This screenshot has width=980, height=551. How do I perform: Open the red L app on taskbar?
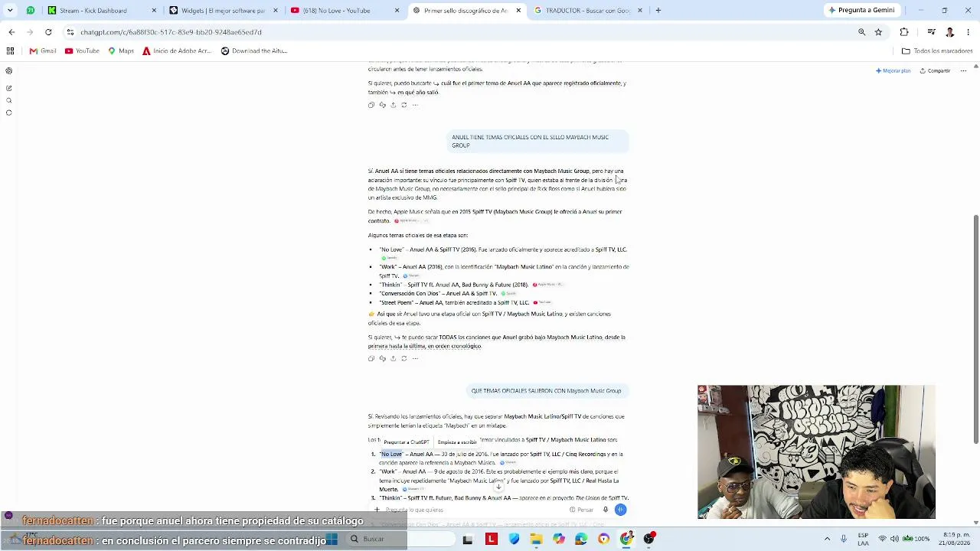(x=492, y=539)
